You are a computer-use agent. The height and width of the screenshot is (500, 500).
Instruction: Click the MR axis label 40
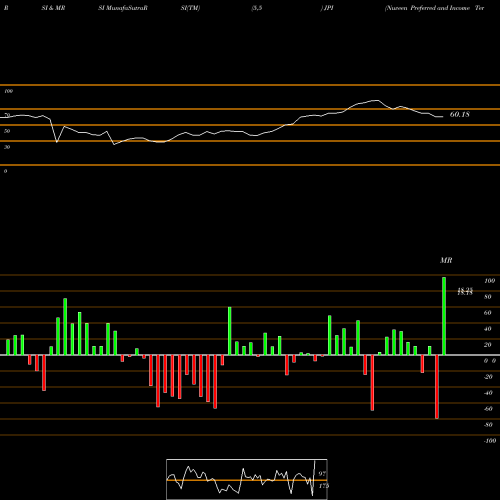488,329
